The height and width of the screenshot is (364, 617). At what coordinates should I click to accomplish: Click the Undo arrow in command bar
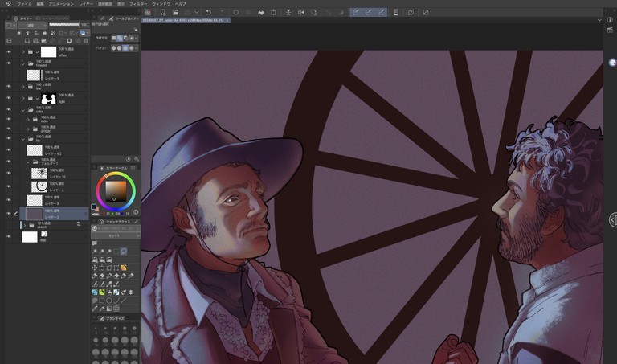click(209, 12)
